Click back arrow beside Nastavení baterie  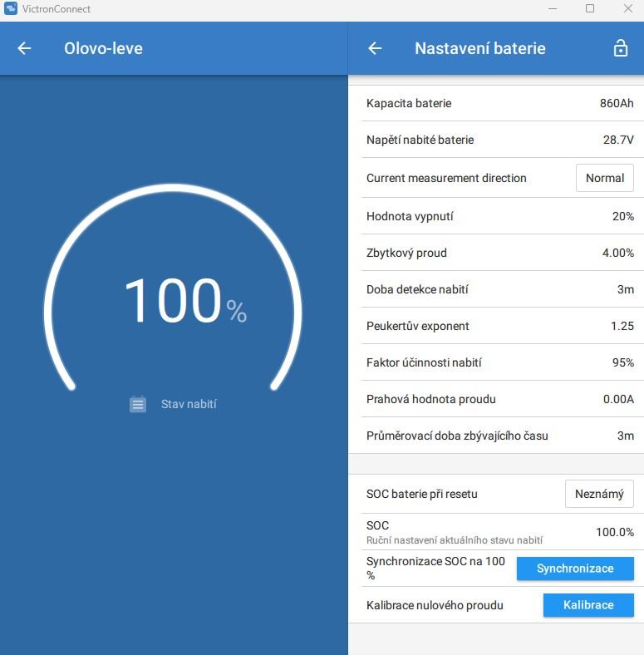click(x=375, y=48)
